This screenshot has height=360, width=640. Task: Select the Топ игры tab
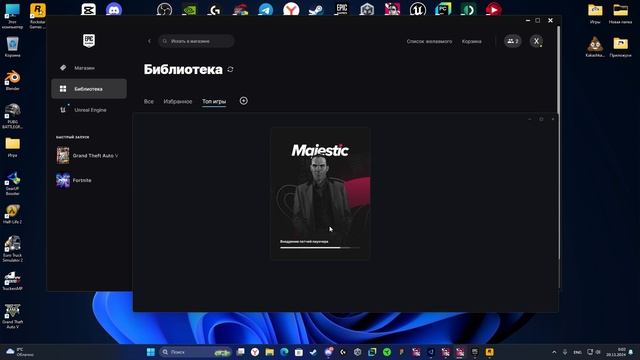pos(214,101)
